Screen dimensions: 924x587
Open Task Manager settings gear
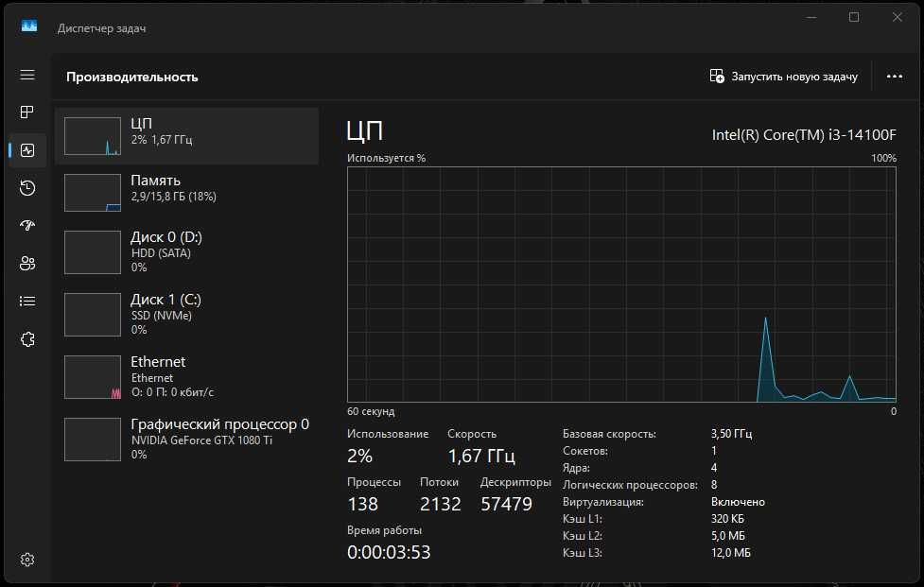27,560
